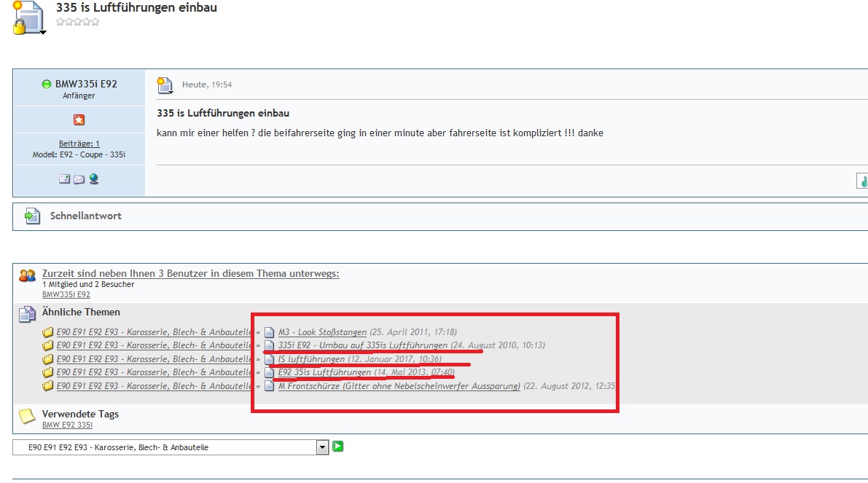Viewport: 868px width, 483px height.
Task: Open the Karosserie forum link in the M Frontschürze row
Action: pos(153,386)
